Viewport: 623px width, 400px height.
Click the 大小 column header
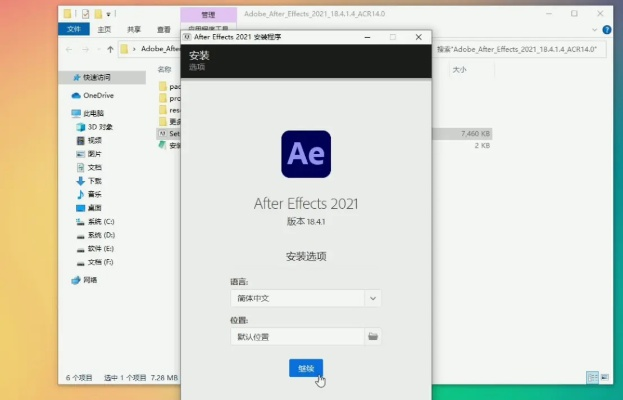pyautogui.click(x=459, y=70)
